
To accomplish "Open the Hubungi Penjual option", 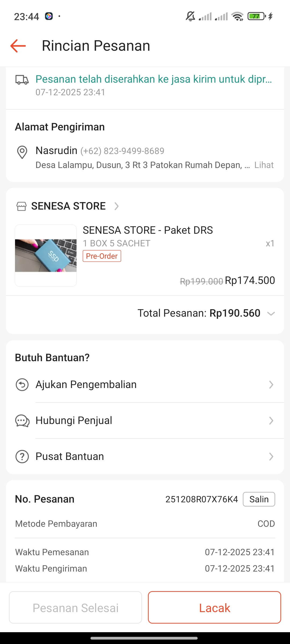I will click(x=74, y=420).
